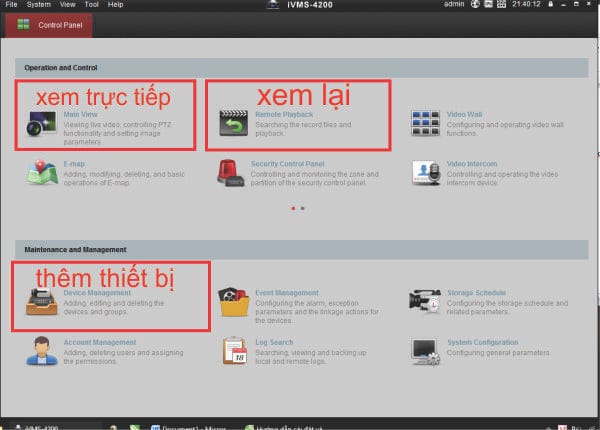Click the iVMS-4200 logo icon in title bar
The height and width of the screenshot is (430, 600).
pos(273,5)
